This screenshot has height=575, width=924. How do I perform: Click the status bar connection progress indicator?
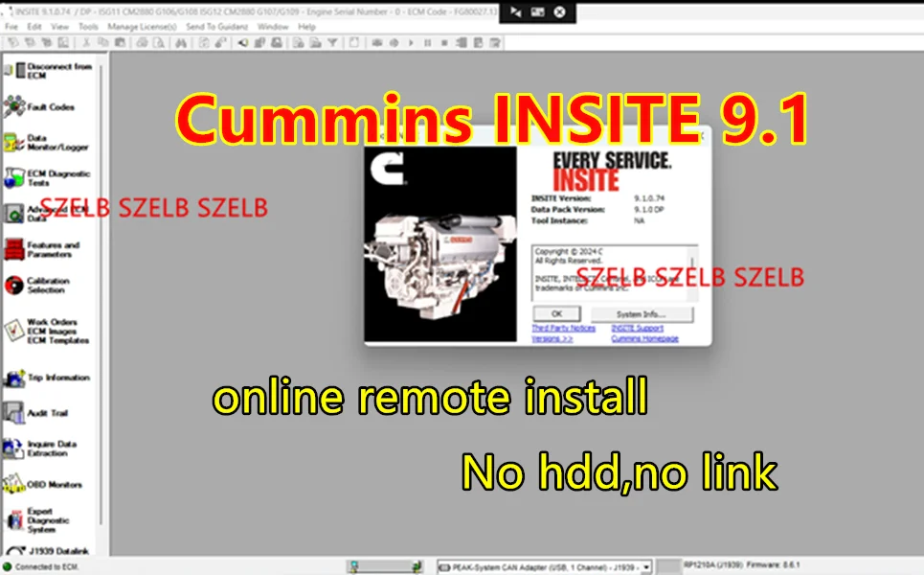[x=385, y=566]
